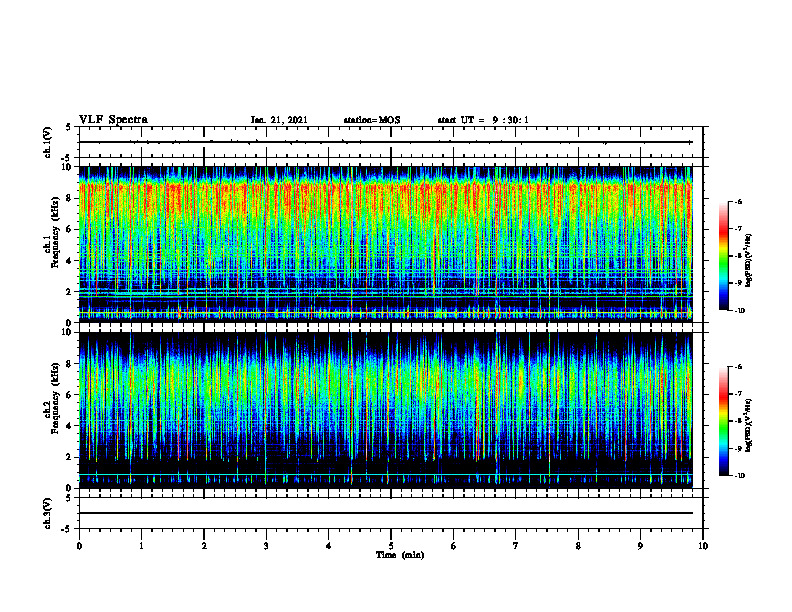Select the ch.2 "log(PSD)(V²/Hz)" colorbar label
The height and width of the screenshot is (612, 792).
point(749,426)
